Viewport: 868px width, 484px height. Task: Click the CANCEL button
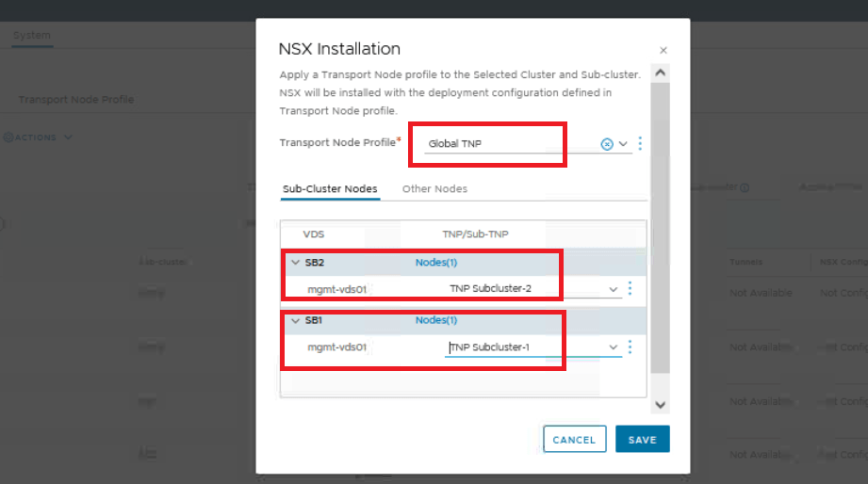tap(574, 440)
